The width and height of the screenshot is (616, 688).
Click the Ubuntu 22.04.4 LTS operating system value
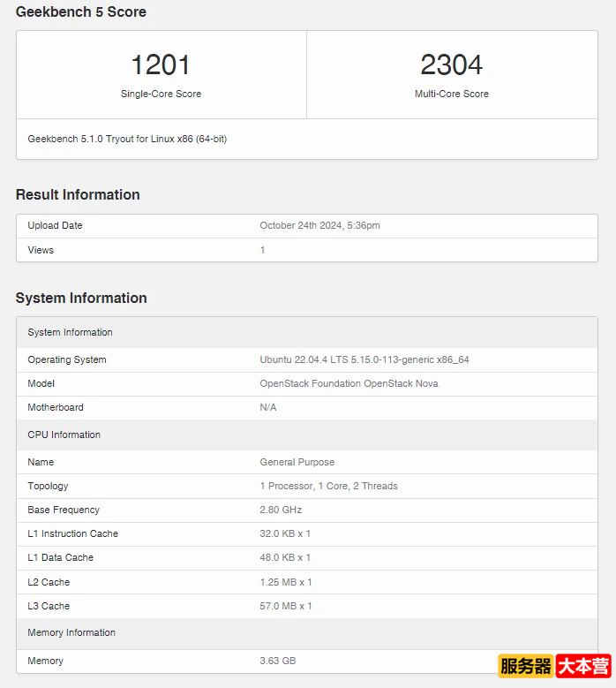[364, 360]
